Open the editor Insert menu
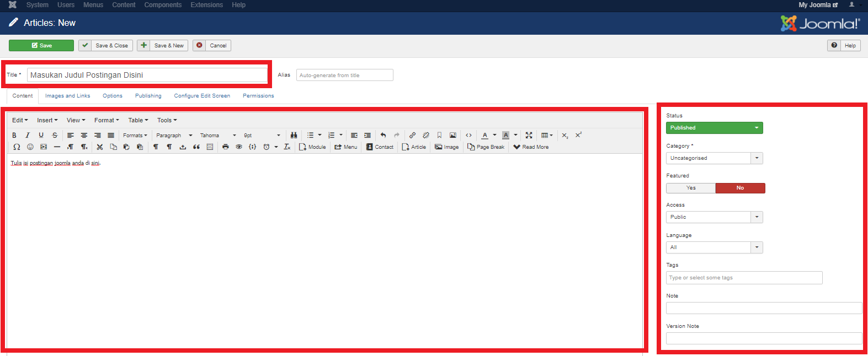Image resolution: width=868 pixels, height=356 pixels. click(x=47, y=120)
